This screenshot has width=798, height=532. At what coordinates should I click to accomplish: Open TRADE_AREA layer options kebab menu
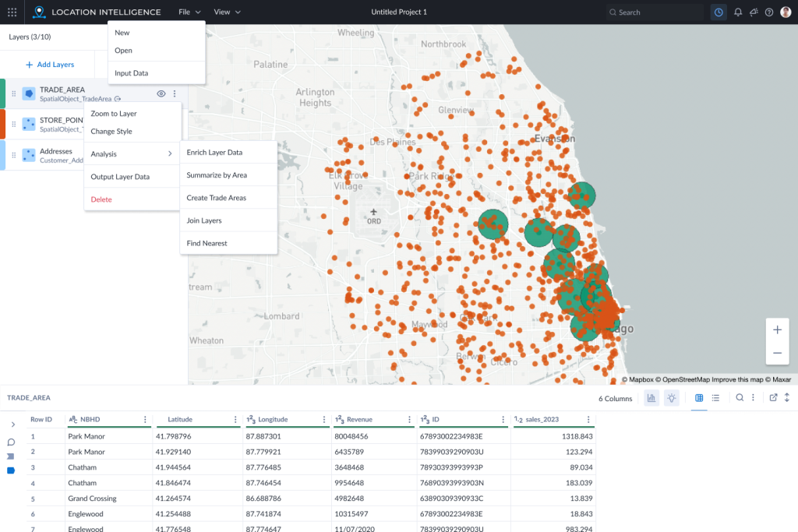[175, 93]
